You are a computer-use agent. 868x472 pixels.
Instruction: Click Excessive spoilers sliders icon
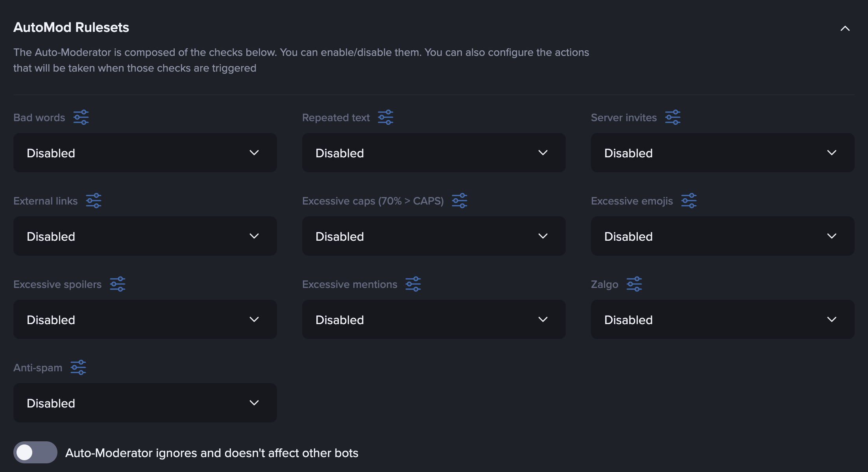[118, 284]
